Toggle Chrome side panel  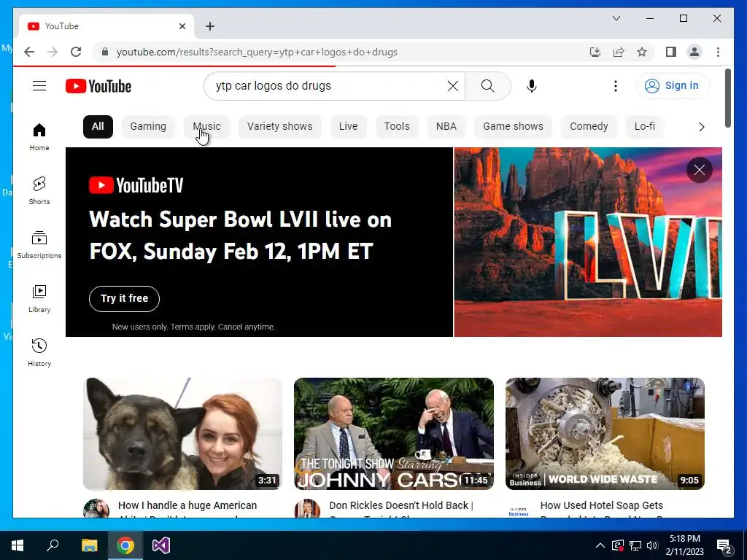coord(671,52)
